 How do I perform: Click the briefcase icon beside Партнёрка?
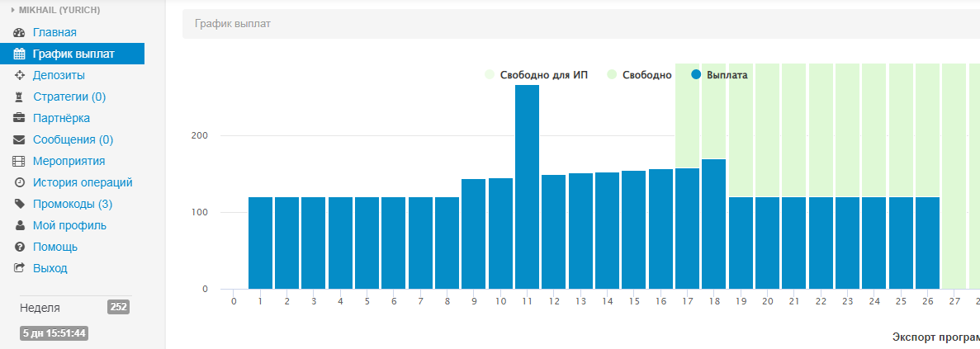[19, 119]
